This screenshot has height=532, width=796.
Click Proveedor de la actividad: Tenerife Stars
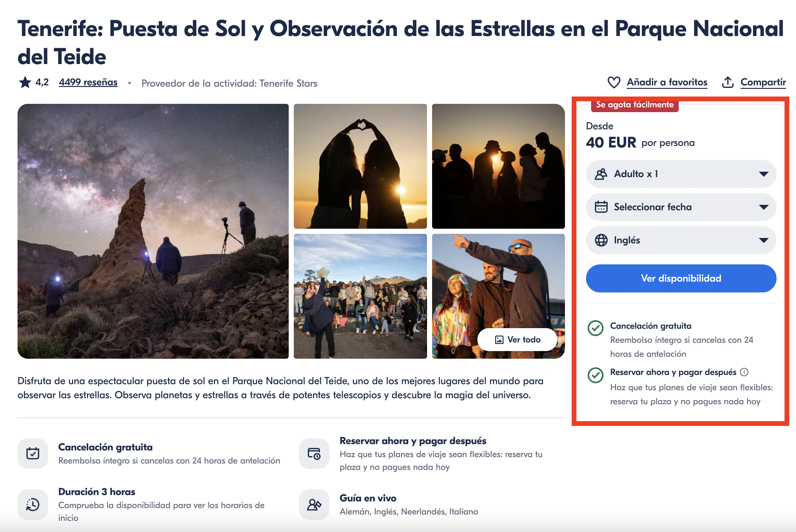click(x=229, y=83)
